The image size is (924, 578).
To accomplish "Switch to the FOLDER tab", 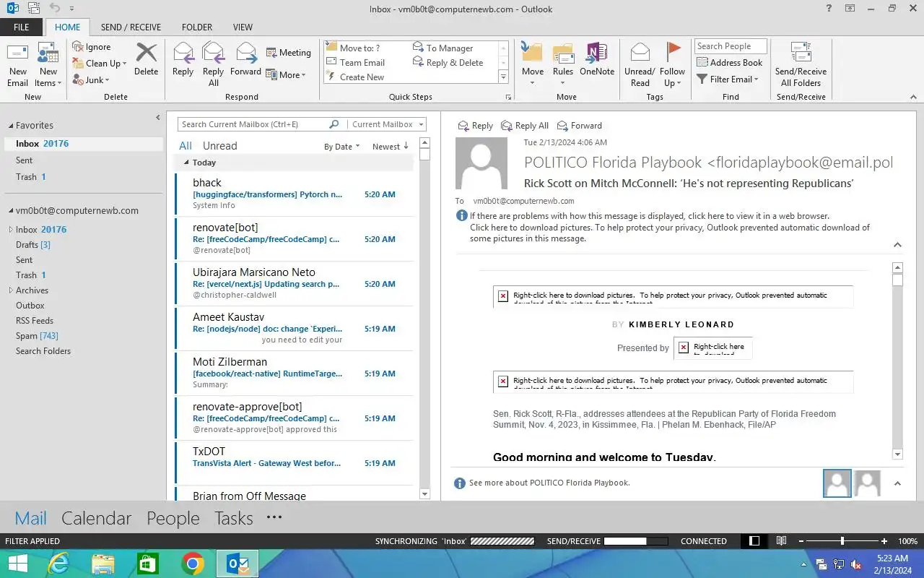I will click(x=197, y=27).
